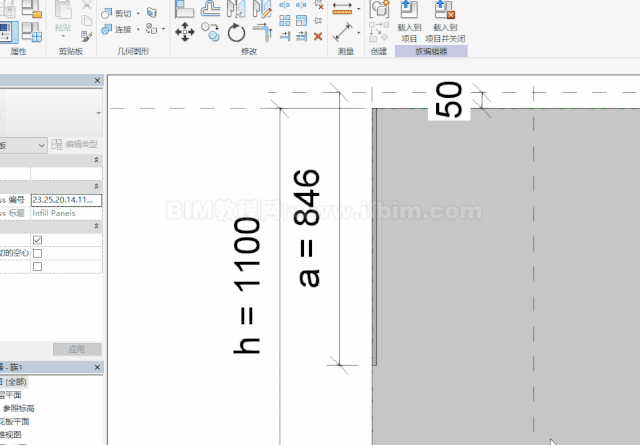
Task: Click the Create Similar icon
Action: pos(379,9)
